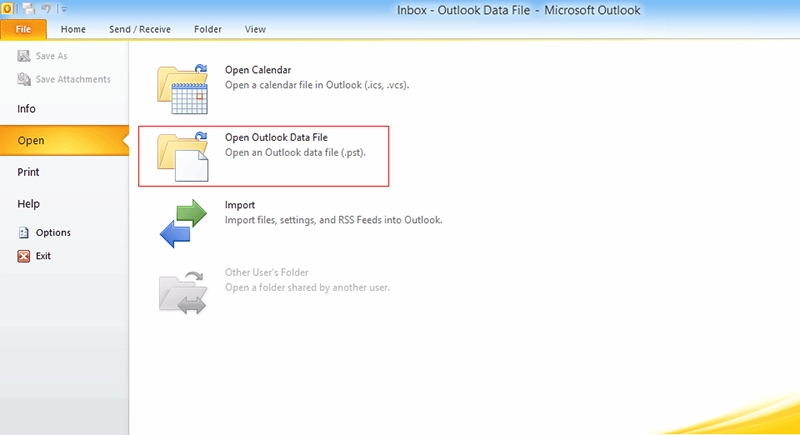Click the Save Attachments label
Image resolution: width=800 pixels, height=435 pixels.
73,79
